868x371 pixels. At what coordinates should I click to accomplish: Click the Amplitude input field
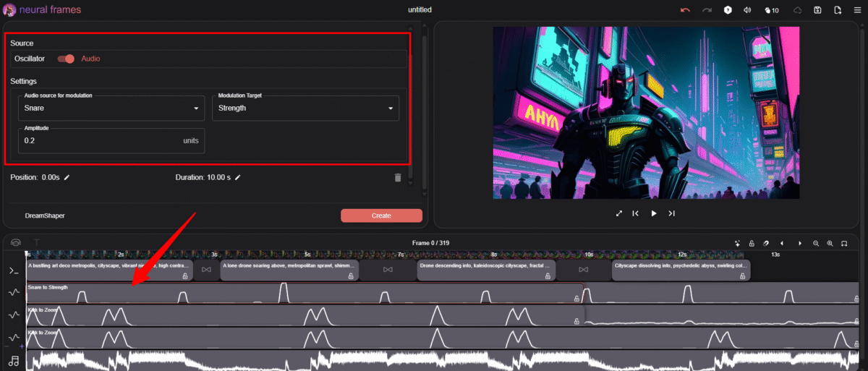click(x=111, y=140)
